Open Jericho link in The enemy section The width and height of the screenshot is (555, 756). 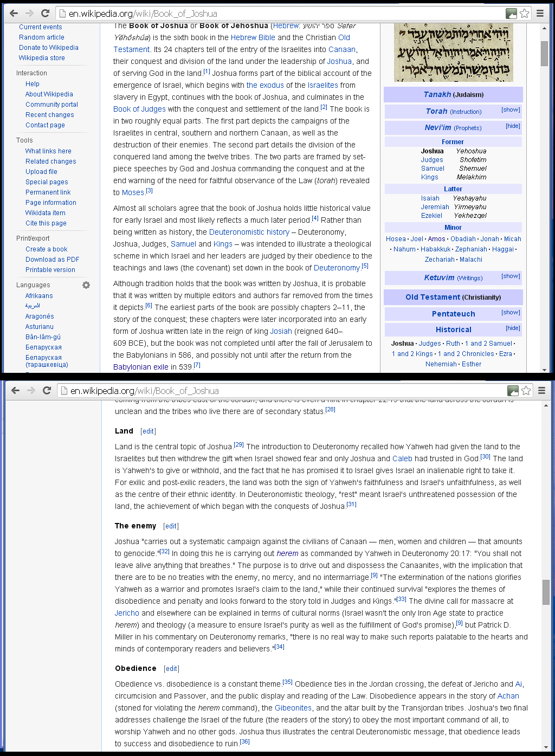coord(127,613)
